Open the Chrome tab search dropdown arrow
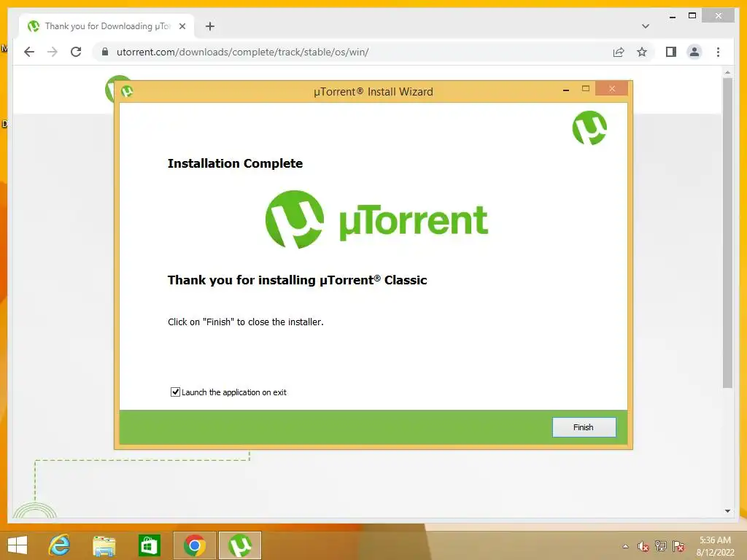 pos(646,26)
